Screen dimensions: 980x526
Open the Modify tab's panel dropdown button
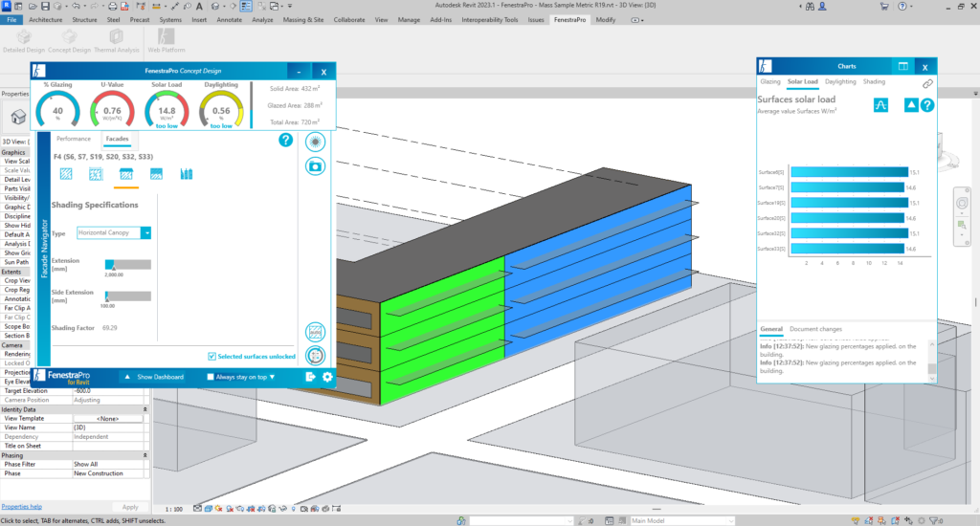tap(636, 20)
